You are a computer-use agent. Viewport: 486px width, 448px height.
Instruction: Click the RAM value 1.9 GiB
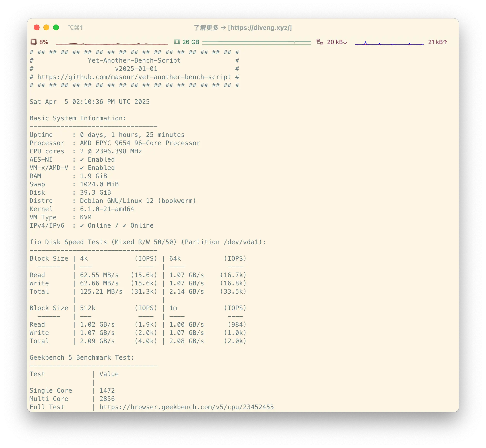(93, 176)
